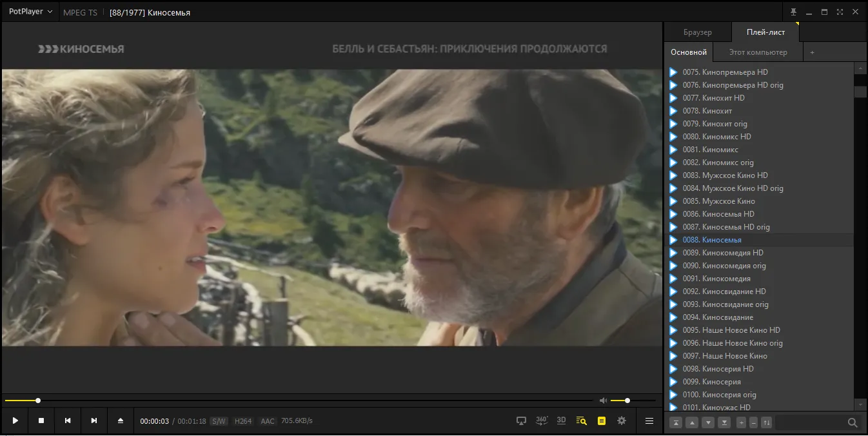Toggle 360° video mode
This screenshot has width=868, height=436.
coord(542,421)
